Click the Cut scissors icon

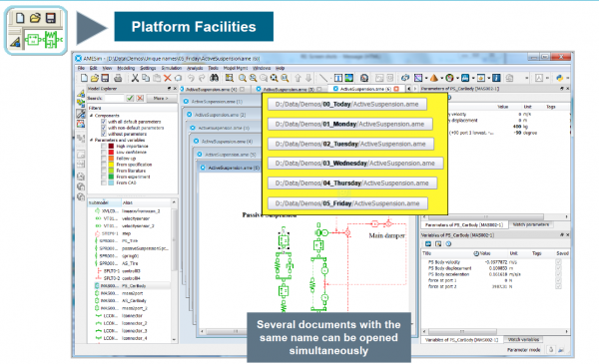tap(135, 78)
